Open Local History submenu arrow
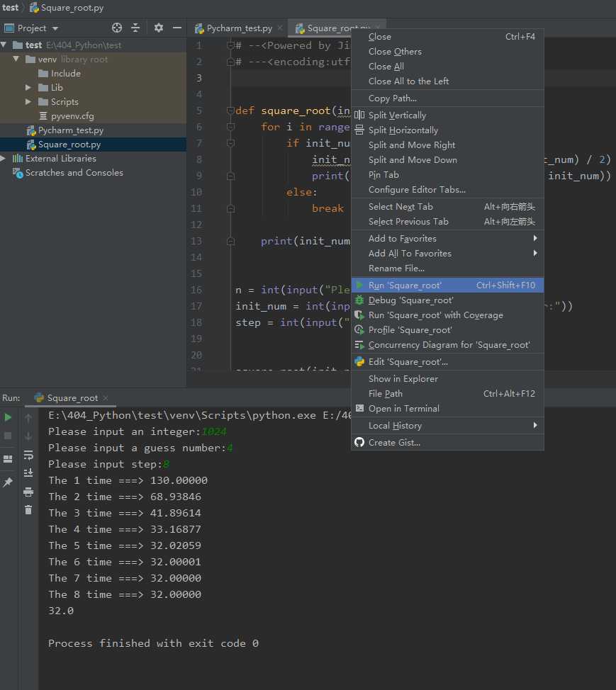The image size is (616, 690). point(535,425)
